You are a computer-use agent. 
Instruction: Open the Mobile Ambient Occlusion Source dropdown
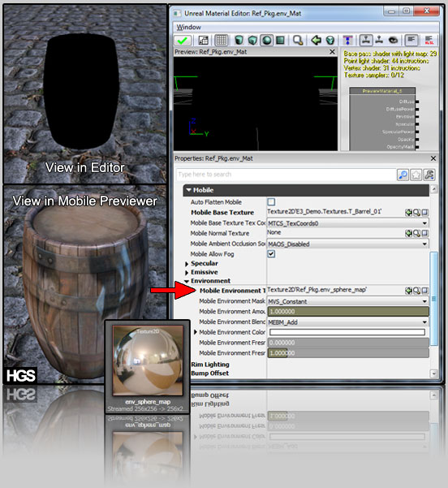tap(347, 244)
